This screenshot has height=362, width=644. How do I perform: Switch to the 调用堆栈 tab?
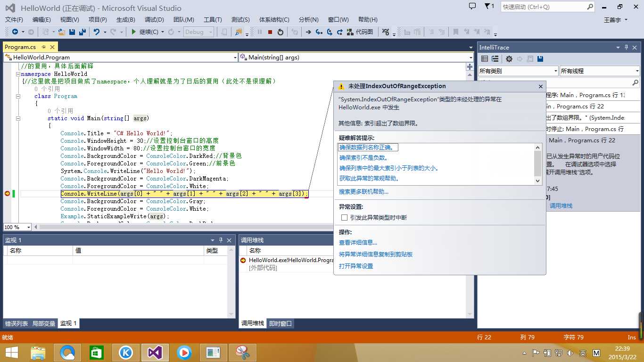pos(253,323)
